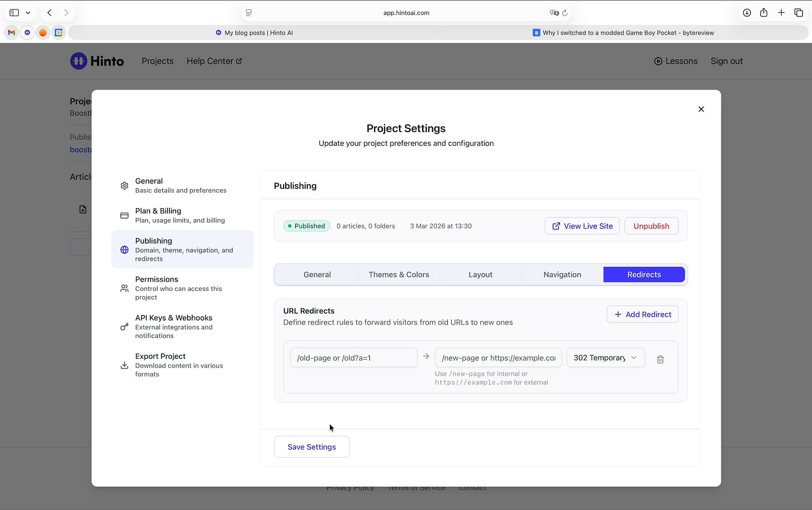Open the Projects nav link
This screenshot has width=812, height=510.
158,61
